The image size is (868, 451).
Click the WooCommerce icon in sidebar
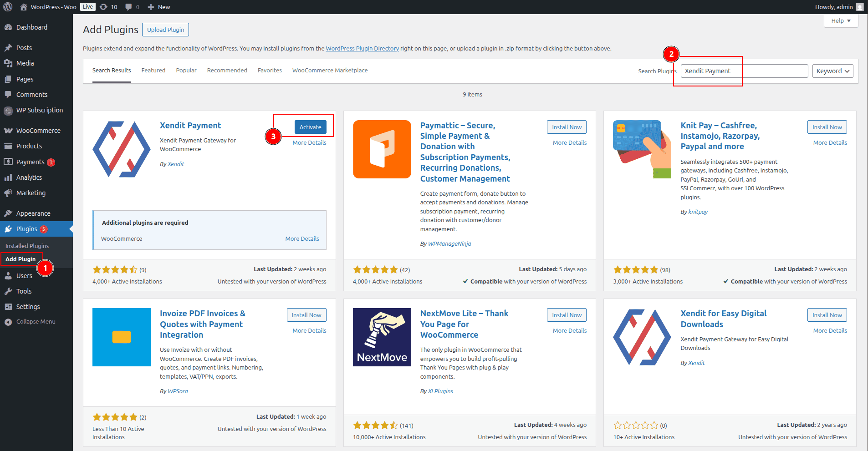tap(8, 131)
